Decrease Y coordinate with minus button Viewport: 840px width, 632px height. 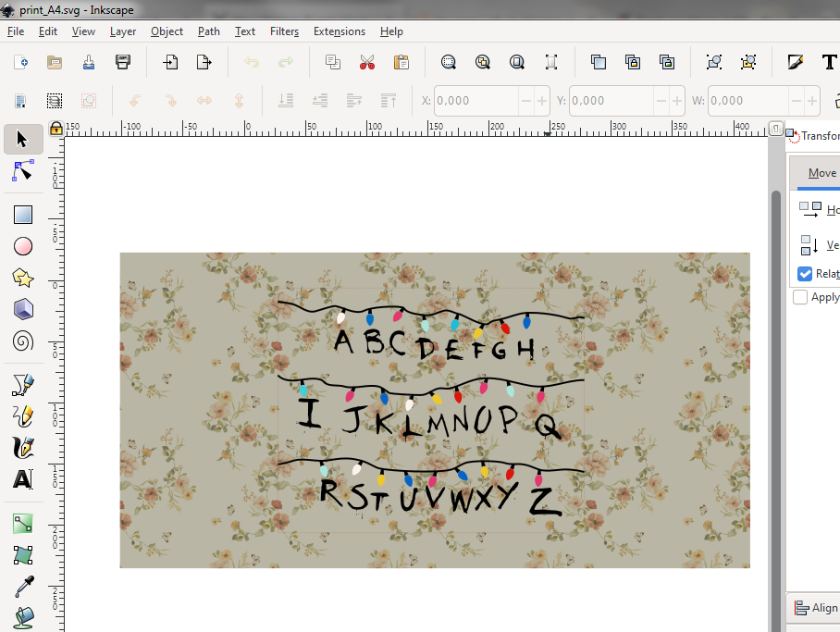coord(661,101)
